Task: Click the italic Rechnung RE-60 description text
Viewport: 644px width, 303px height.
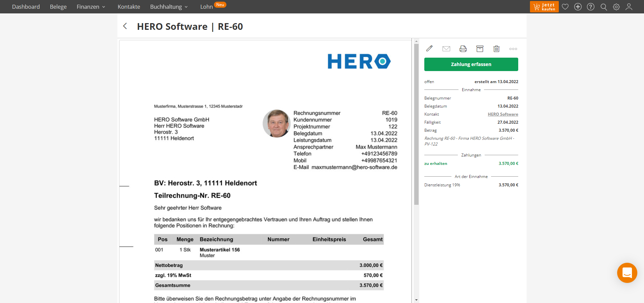Action: click(x=469, y=141)
